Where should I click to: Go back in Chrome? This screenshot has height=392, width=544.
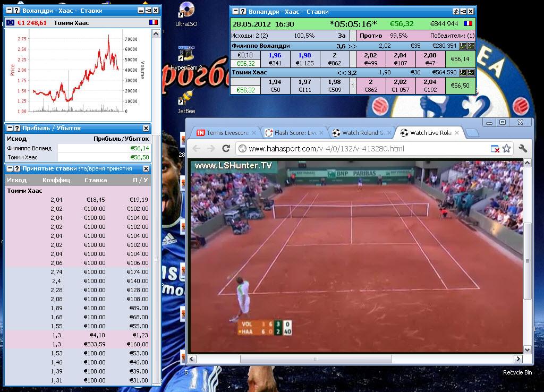pyautogui.click(x=197, y=149)
